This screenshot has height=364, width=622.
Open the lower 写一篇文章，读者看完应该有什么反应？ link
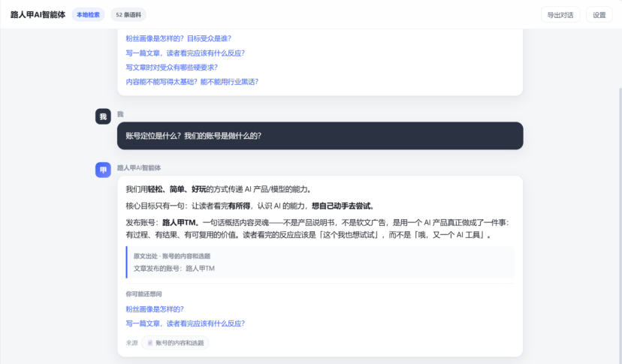[x=186, y=323]
